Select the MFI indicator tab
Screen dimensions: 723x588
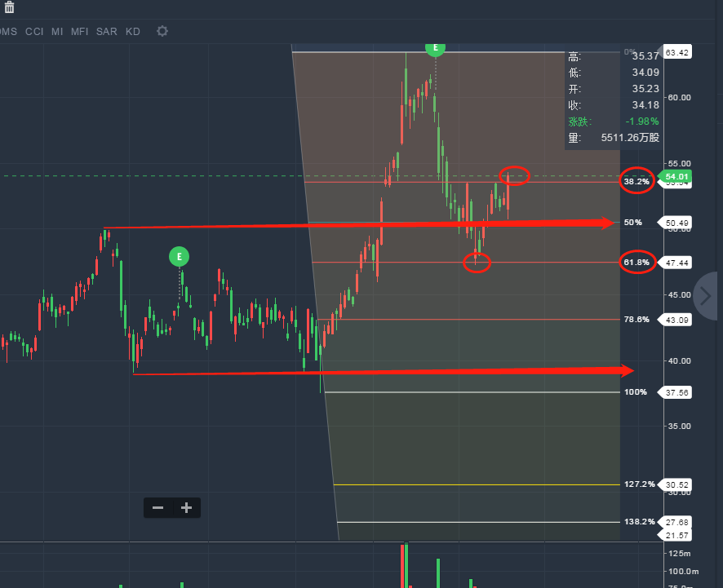[x=79, y=32]
